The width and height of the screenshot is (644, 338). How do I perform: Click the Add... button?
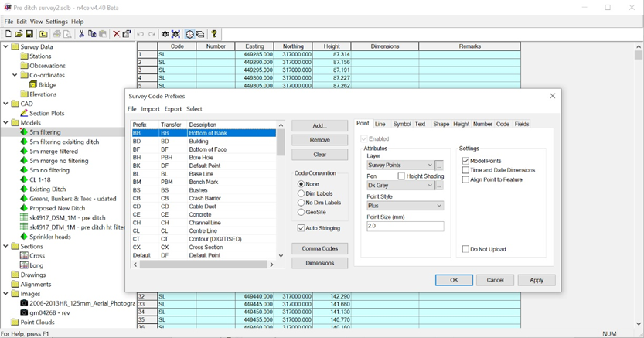click(319, 125)
